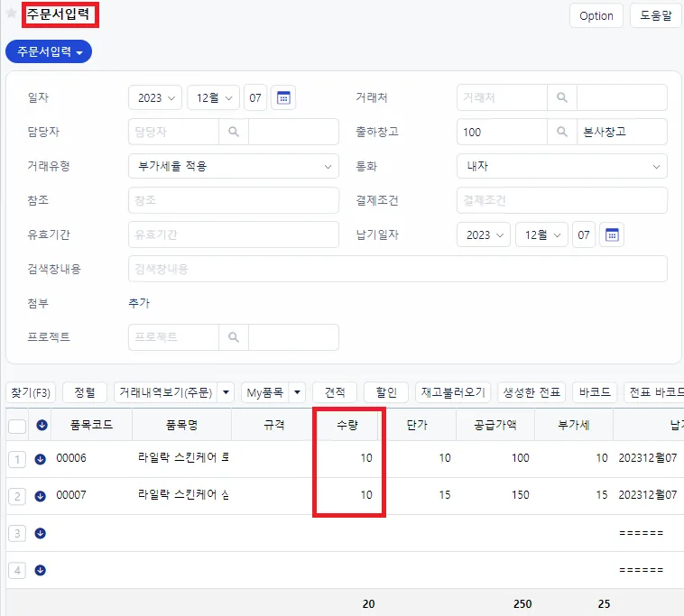Click 출하창고 search magnifier icon
The height and width of the screenshot is (616, 684).
pyautogui.click(x=562, y=132)
